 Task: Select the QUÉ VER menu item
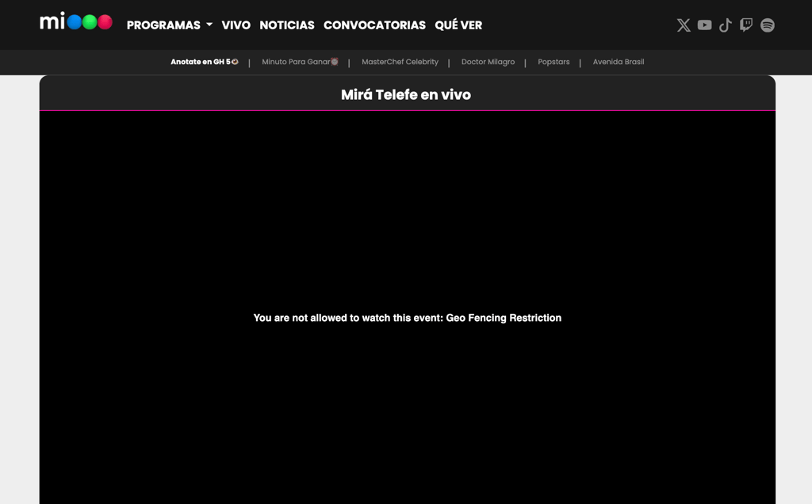458,25
